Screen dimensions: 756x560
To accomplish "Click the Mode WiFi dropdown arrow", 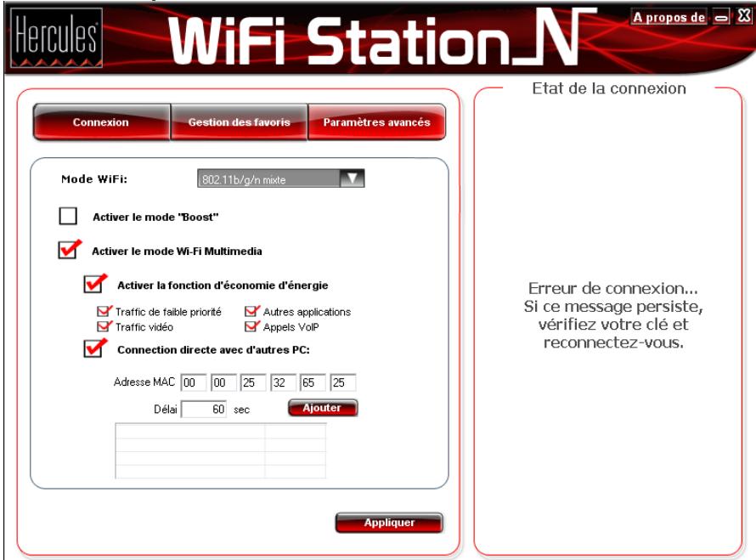I will tap(352, 178).
